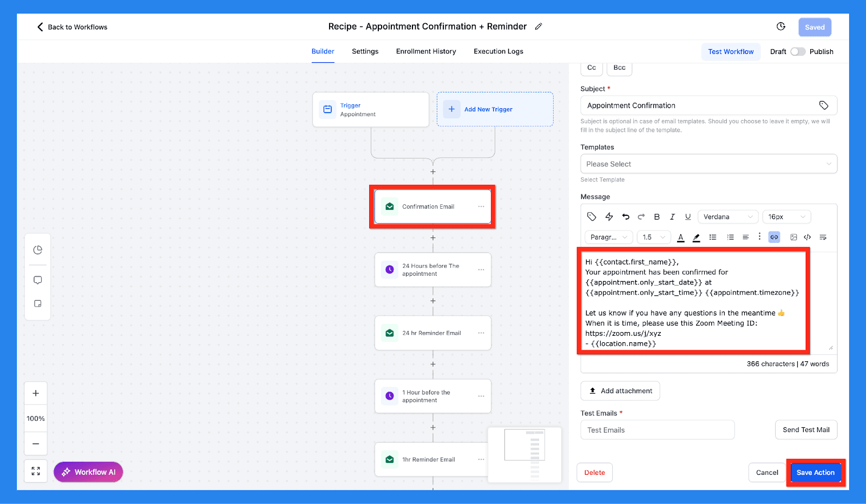Open version history clock icon

(x=780, y=26)
